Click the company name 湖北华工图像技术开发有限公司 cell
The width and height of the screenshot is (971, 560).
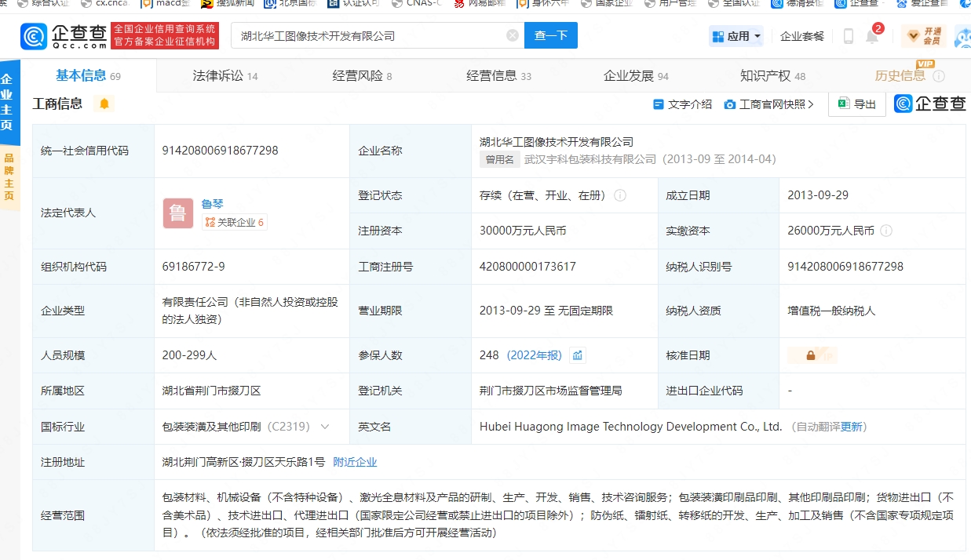click(x=557, y=142)
